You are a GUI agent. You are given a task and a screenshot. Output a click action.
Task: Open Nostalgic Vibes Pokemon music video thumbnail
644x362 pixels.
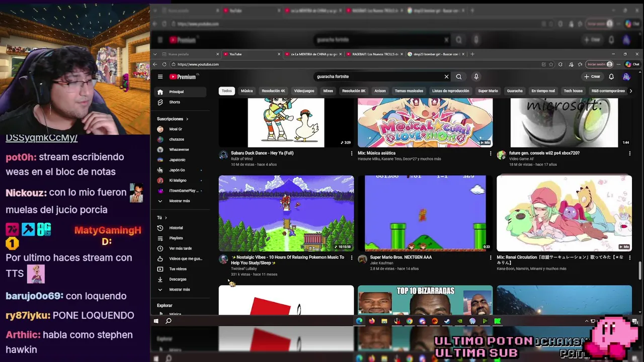(286, 213)
